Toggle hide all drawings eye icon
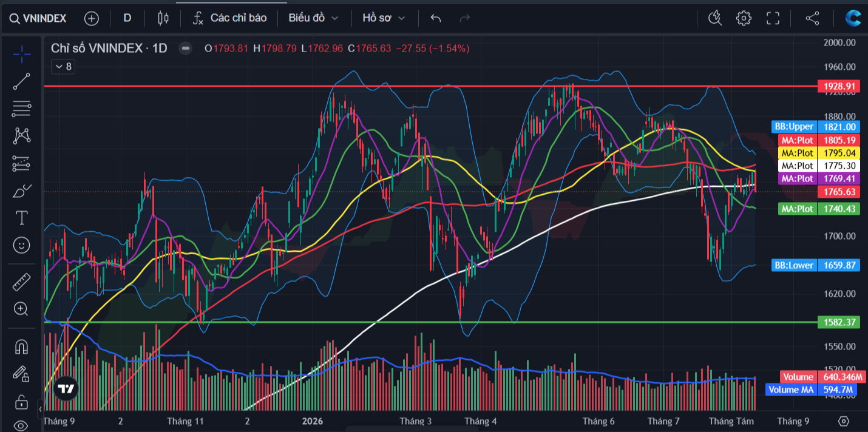The height and width of the screenshot is (432, 868). pos(22,425)
